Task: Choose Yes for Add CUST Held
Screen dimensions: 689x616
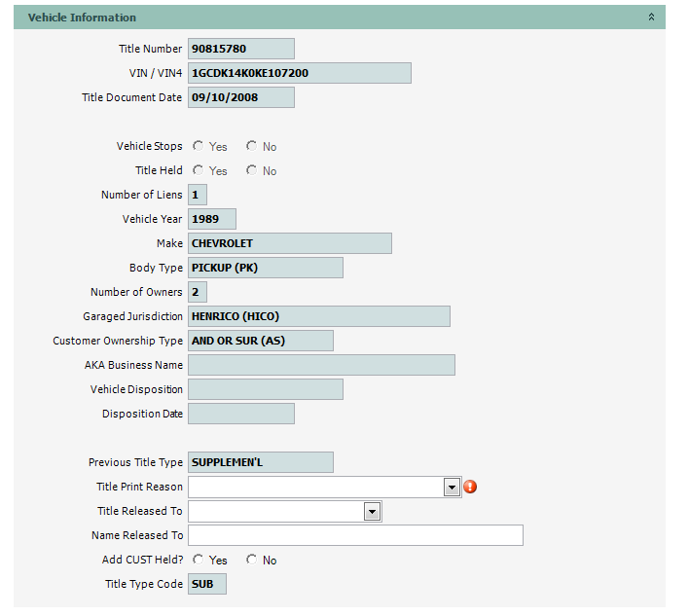Action: (199, 560)
